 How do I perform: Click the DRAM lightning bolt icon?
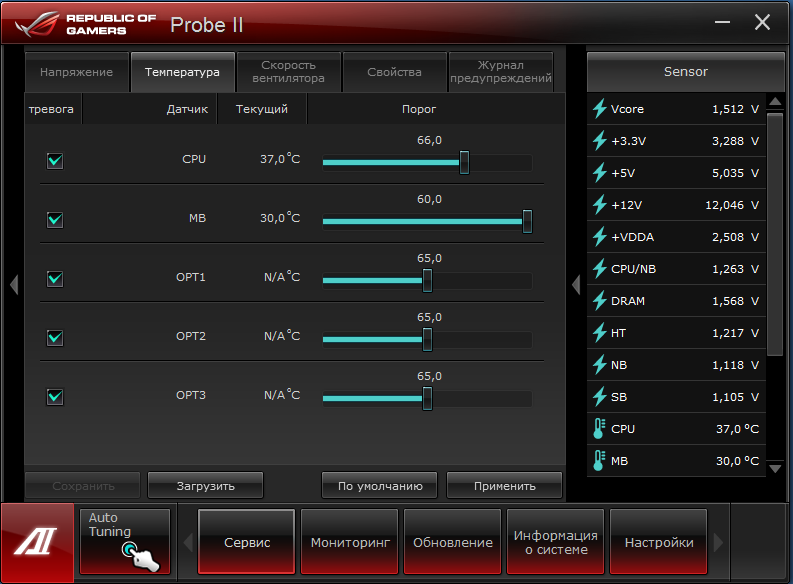tap(600, 301)
